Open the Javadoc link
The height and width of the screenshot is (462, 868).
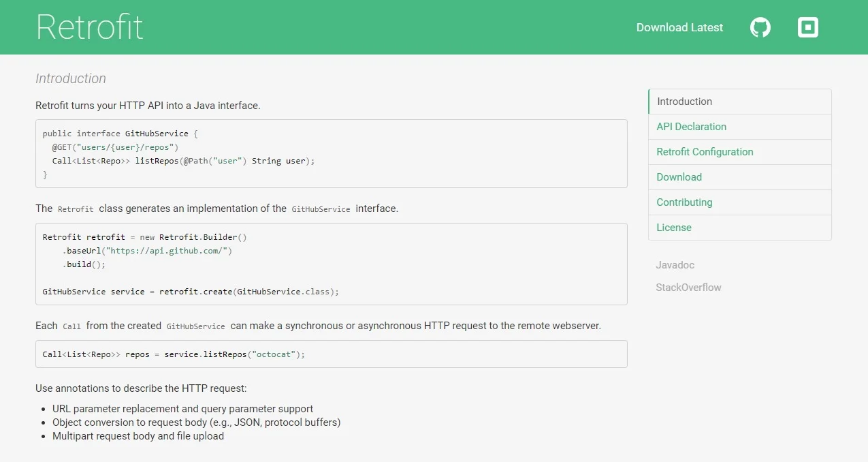[675, 265]
